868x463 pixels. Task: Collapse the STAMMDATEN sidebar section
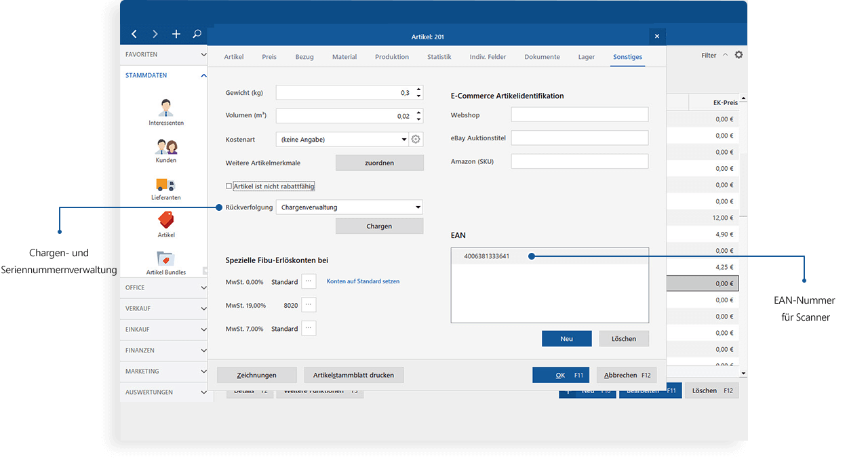coord(203,75)
